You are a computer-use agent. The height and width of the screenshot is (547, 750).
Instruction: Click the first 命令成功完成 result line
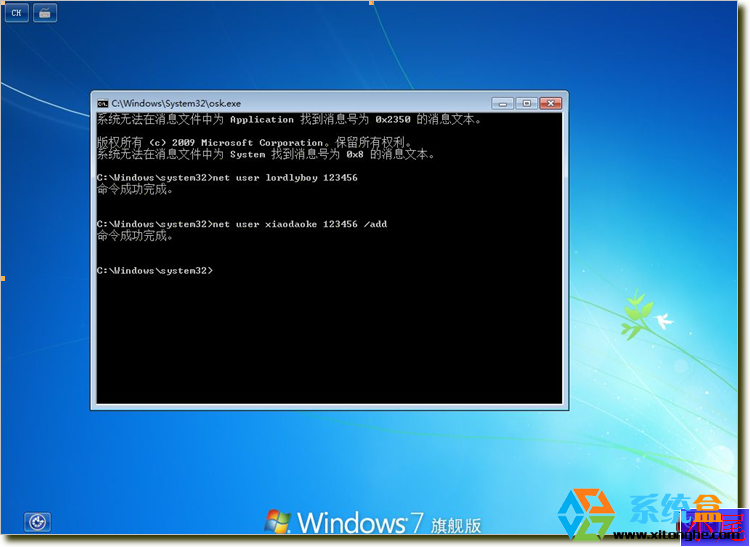[135, 189]
